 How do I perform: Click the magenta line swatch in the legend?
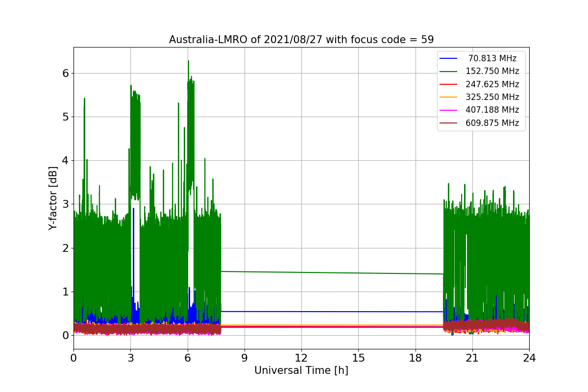click(x=448, y=110)
